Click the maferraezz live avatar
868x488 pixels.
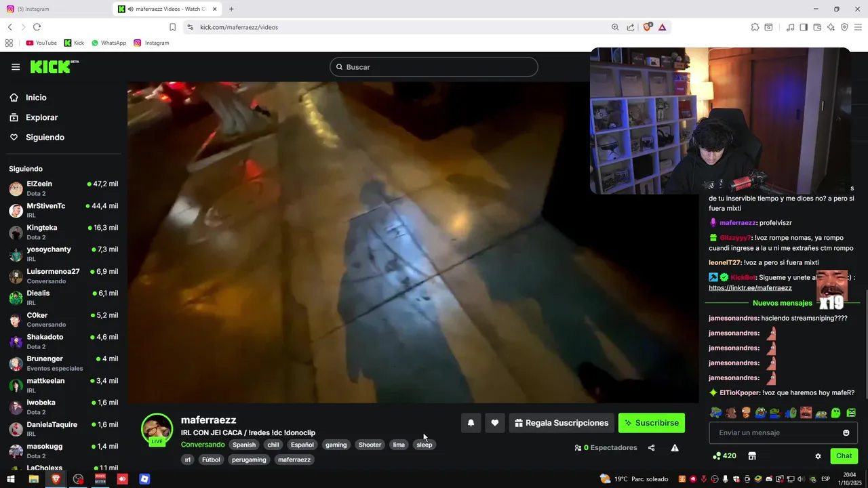tap(157, 429)
